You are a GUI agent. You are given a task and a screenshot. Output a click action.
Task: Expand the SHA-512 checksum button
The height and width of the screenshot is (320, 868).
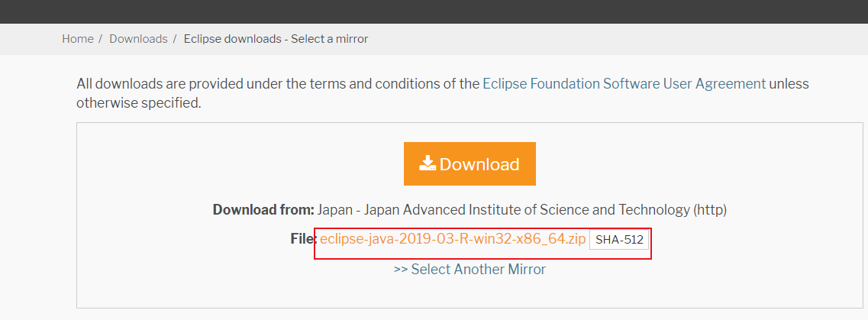[619, 240]
